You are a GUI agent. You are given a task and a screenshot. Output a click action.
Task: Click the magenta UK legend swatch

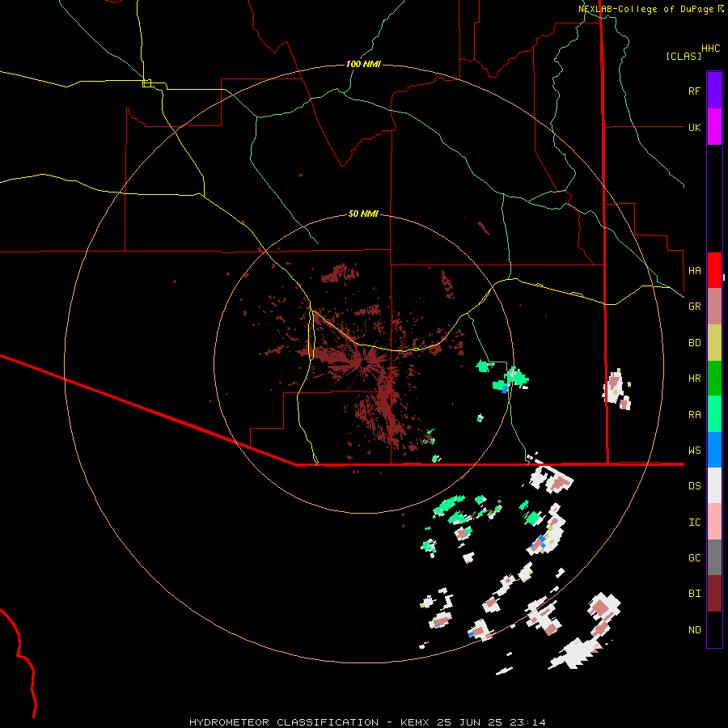(714, 127)
